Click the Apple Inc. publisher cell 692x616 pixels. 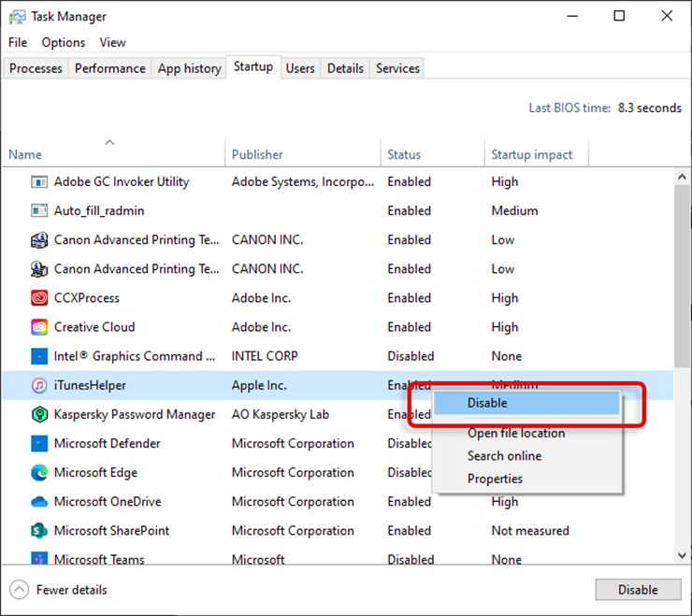coord(259,386)
